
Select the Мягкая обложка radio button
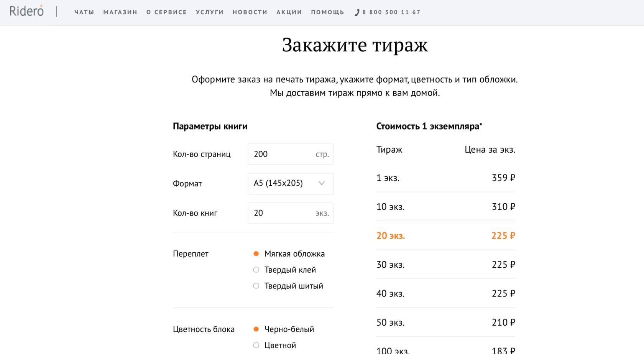[256, 254]
